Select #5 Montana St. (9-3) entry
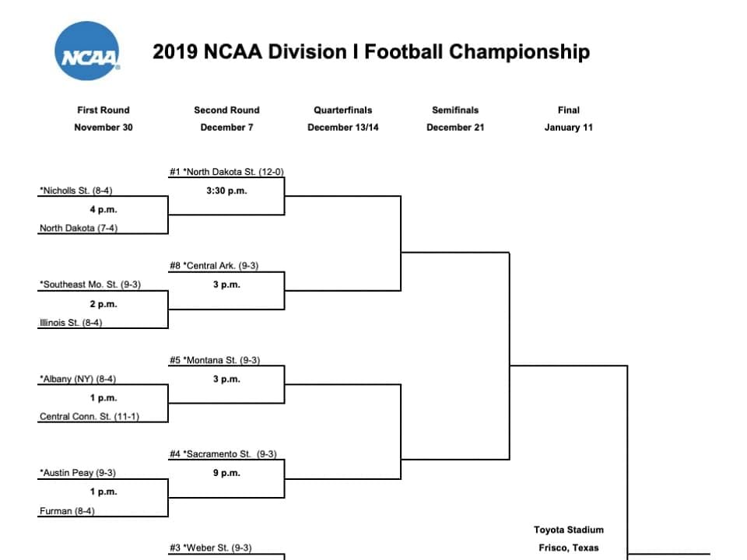The image size is (747, 560). [215, 360]
